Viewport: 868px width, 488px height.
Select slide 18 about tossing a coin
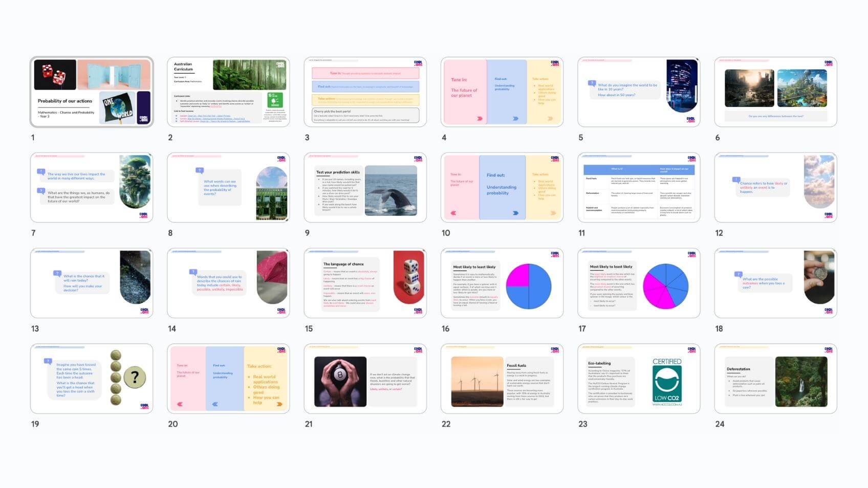[x=775, y=283]
